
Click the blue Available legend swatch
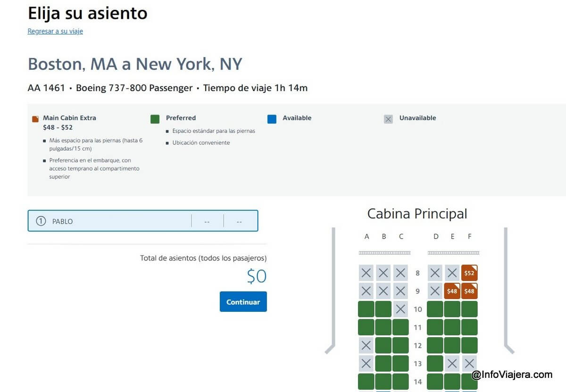coord(272,119)
